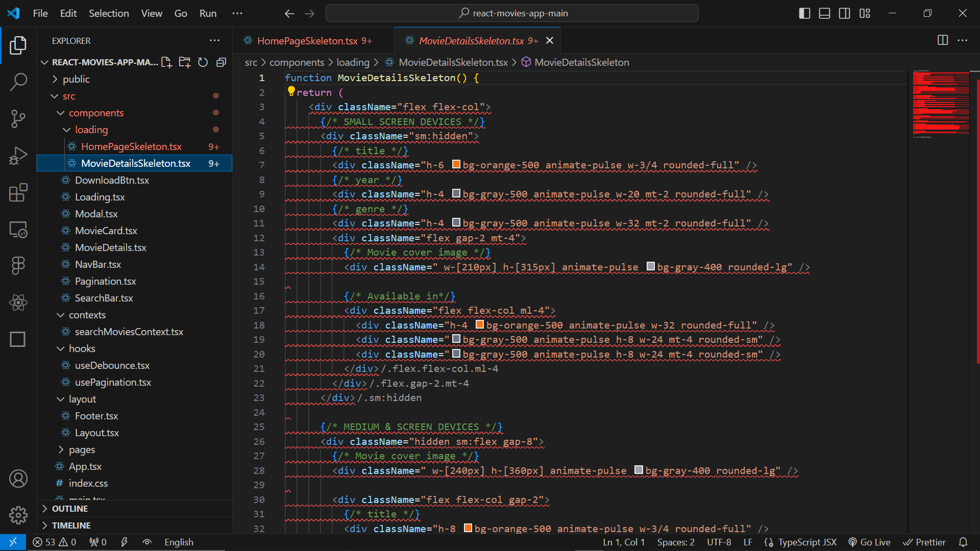The height and width of the screenshot is (551, 980).
Task: Expand the OUTLINE section
Action: pos(70,509)
